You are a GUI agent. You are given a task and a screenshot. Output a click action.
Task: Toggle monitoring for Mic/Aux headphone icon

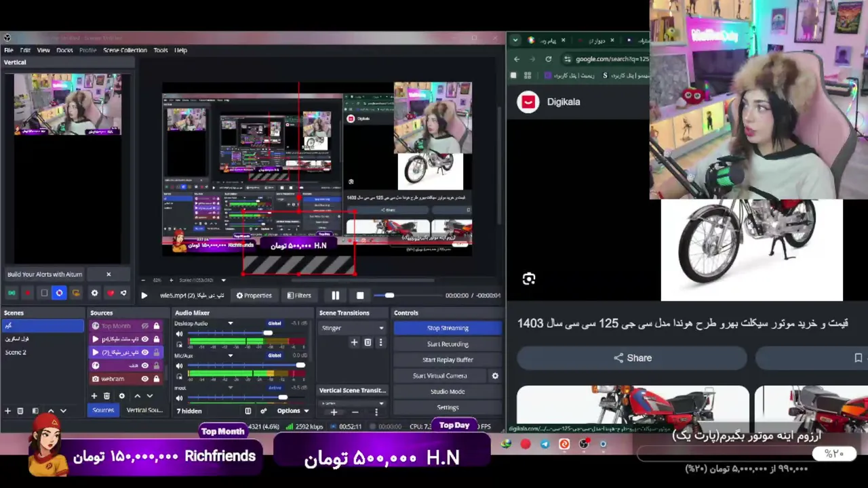[180, 376]
